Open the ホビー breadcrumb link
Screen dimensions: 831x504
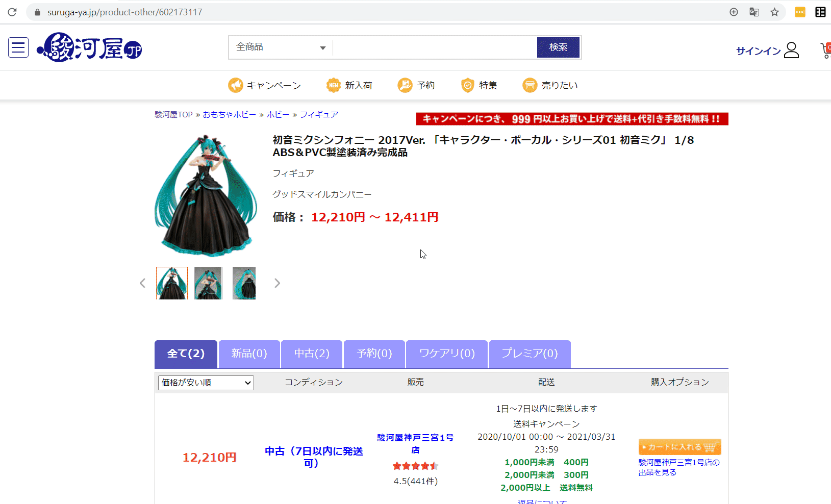[278, 115]
